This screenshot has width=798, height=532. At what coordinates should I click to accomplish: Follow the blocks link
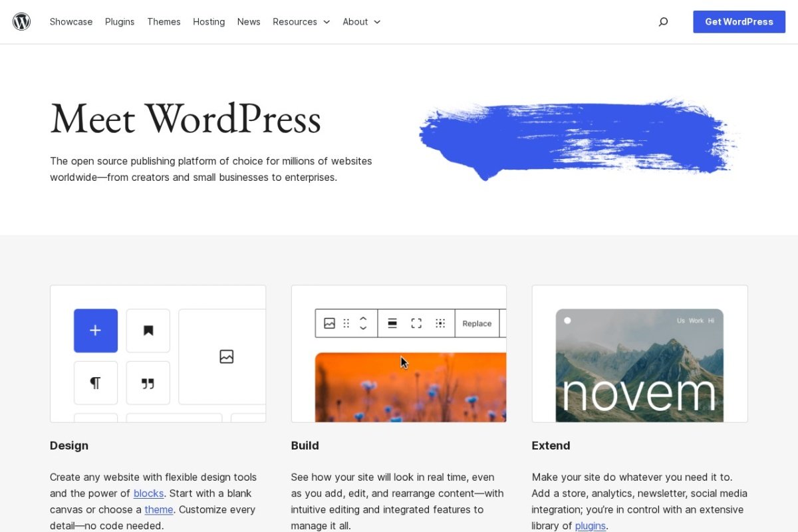click(x=148, y=493)
